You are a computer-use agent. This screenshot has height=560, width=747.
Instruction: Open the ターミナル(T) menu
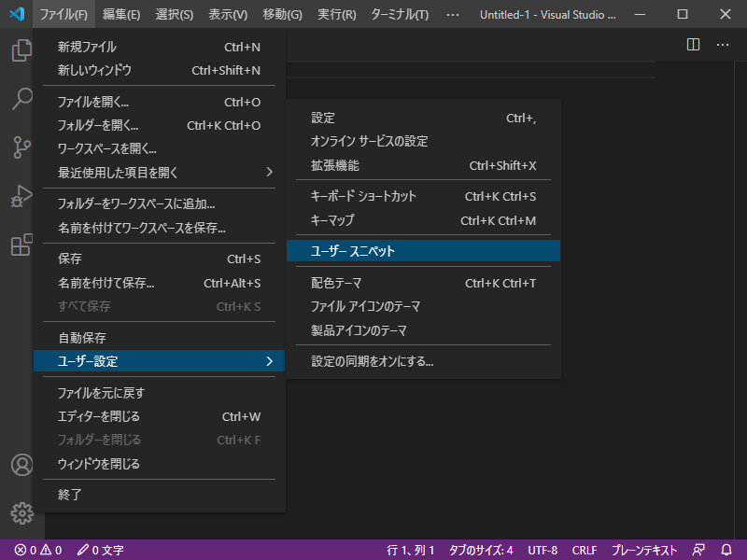[x=400, y=14]
